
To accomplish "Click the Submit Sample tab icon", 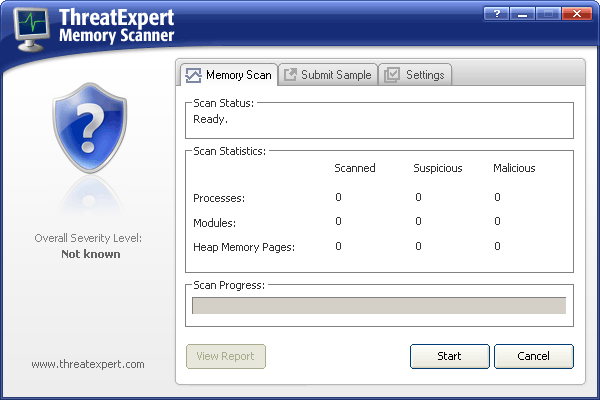I will pyautogui.click(x=290, y=74).
